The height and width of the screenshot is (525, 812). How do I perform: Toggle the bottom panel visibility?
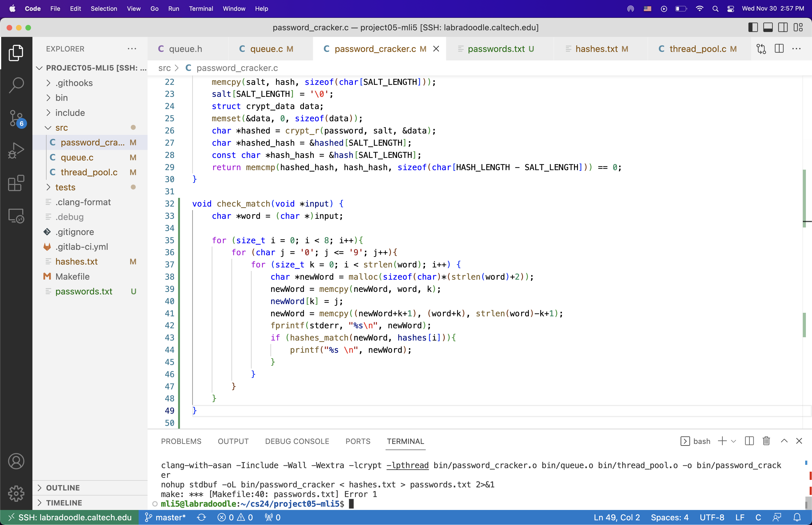pyautogui.click(x=768, y=28)
